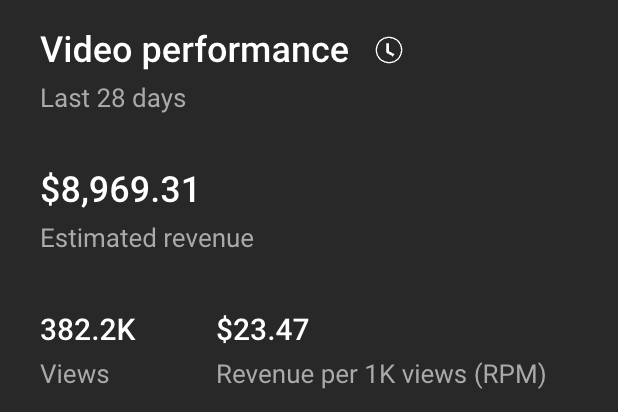Click the "K" suffix in 382.2K
618x412 pixels.
pos(125,329)
